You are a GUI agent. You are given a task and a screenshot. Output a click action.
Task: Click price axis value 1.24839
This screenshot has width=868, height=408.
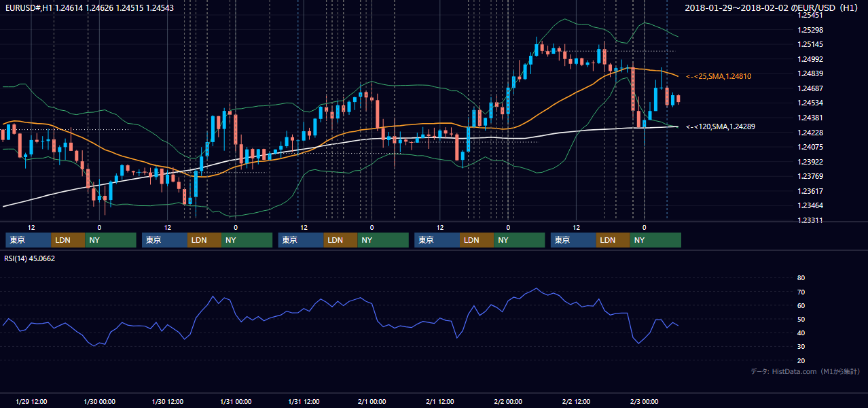(x=810, y=73)
